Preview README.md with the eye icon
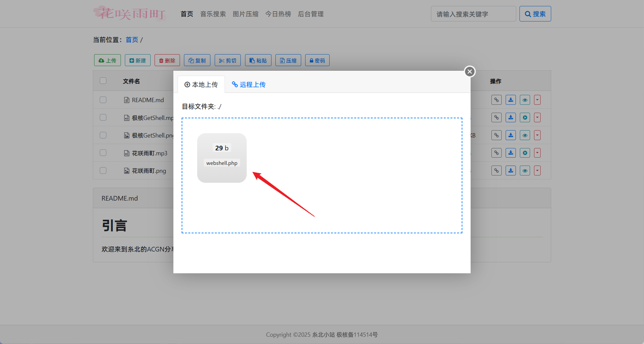644x344 pixels. pyautogui.click(x=525, y=100)
